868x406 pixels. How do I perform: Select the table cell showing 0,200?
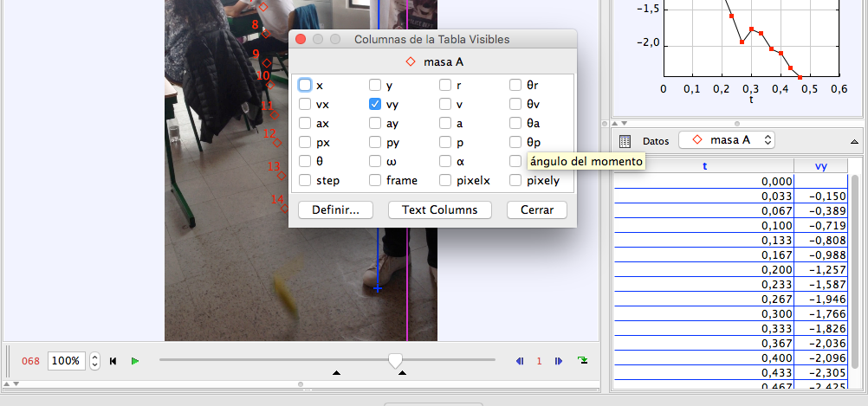tap(704, 270)
